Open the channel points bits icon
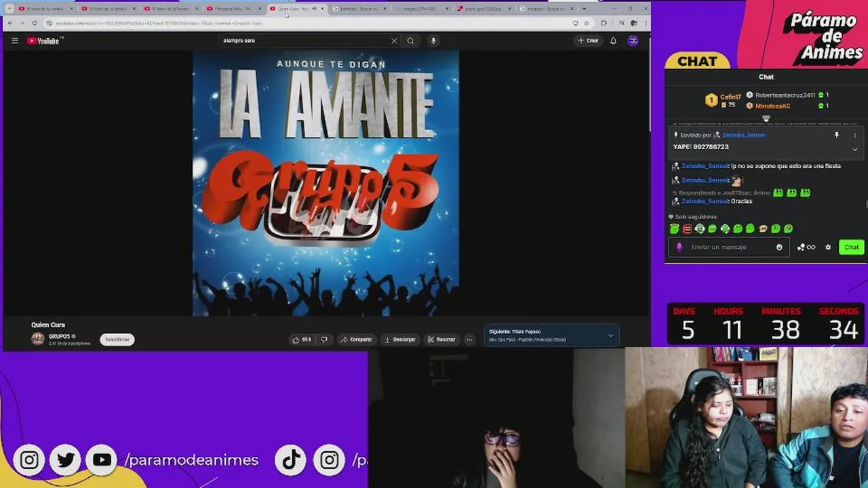868x488 pixels. click(x=806, y=247)
